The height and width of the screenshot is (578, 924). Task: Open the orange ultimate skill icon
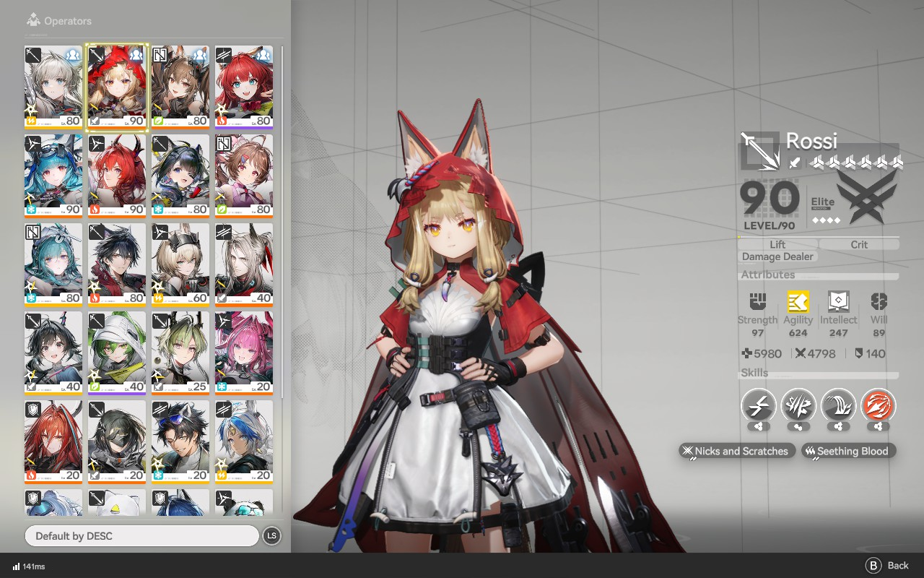[x=879, y=406]
